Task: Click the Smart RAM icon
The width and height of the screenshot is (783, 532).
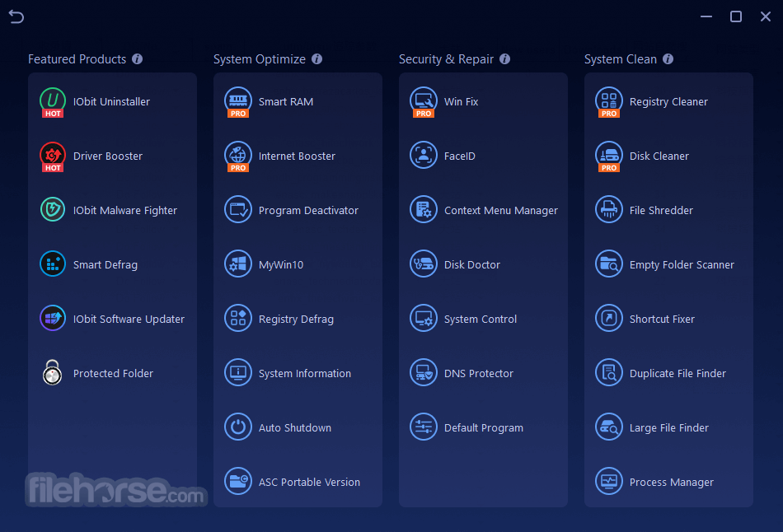Action: pos(238,101)
